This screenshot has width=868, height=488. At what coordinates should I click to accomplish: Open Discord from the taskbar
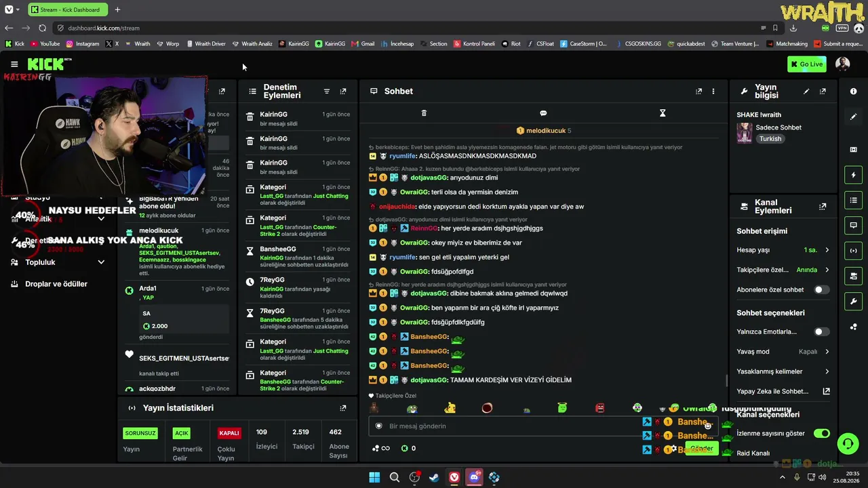click(474, 478)
